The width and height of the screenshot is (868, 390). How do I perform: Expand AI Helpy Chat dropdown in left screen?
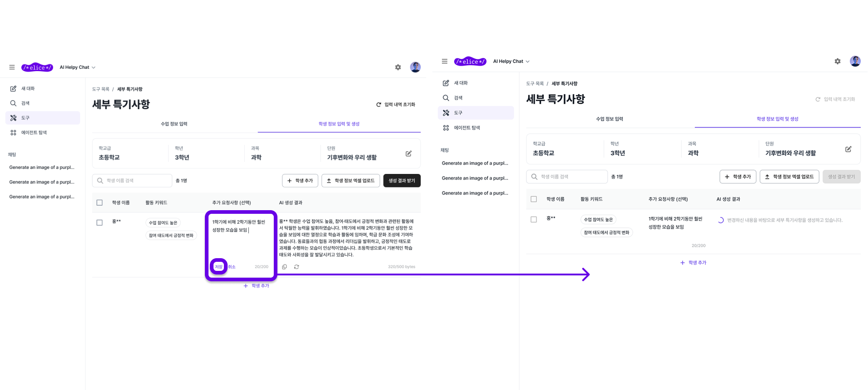[78, 67]
